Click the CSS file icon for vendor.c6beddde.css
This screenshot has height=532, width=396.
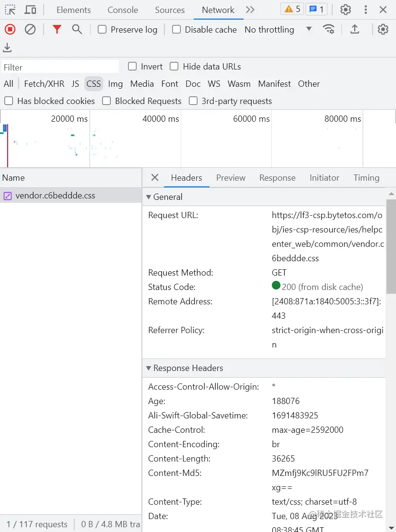click(8, 196)
